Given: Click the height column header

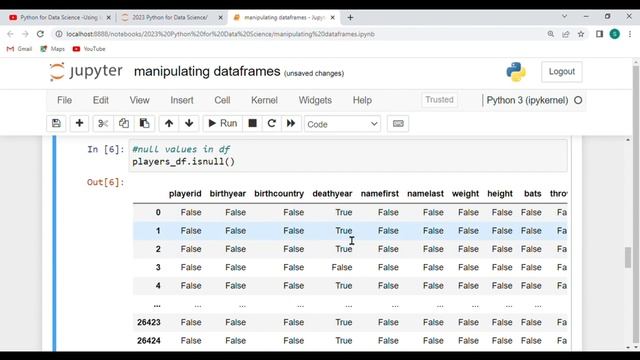Looking at the screenshot, I should click(500, 194).
